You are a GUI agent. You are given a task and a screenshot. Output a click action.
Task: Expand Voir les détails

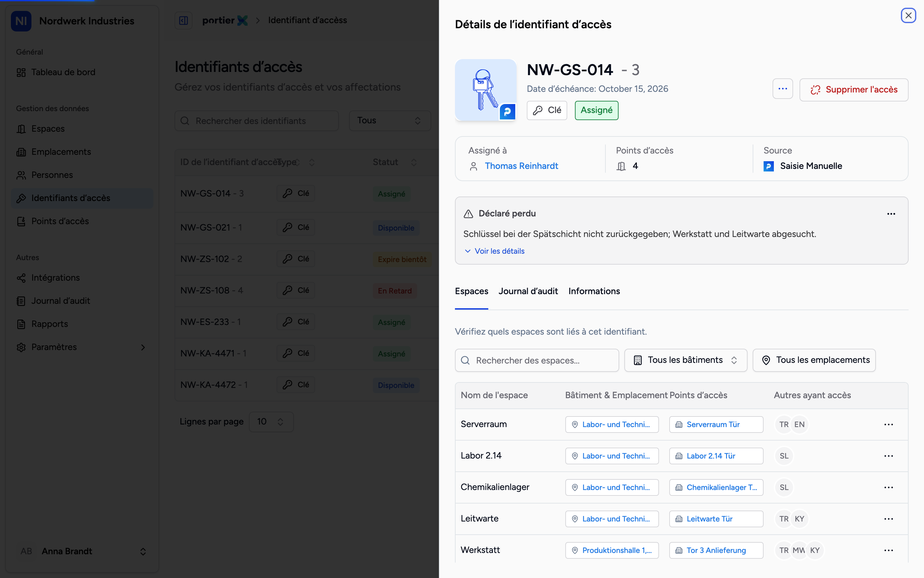pos(494,251)
